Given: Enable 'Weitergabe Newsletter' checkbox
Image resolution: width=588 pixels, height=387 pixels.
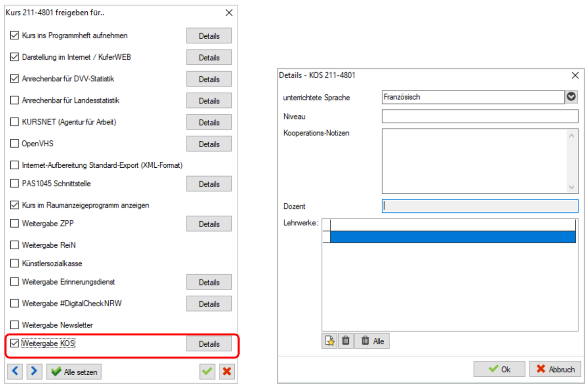Looking at the screenshot, I should click(14, 325).
